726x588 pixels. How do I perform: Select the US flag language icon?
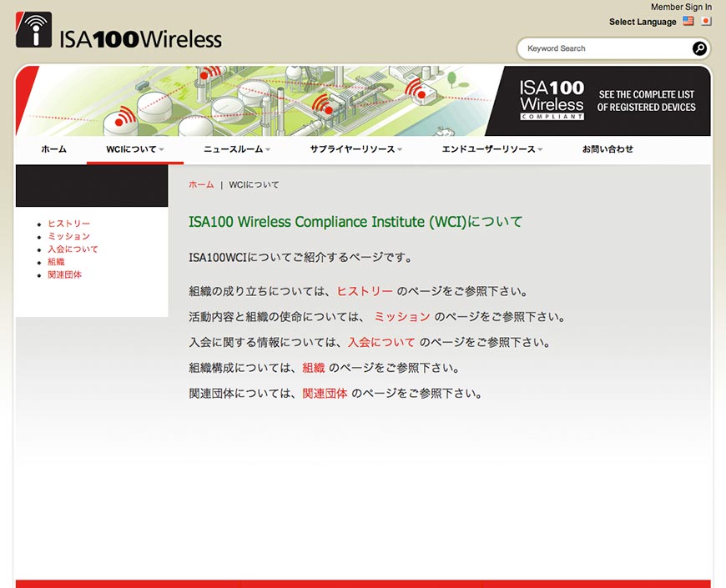pos(688,21)
